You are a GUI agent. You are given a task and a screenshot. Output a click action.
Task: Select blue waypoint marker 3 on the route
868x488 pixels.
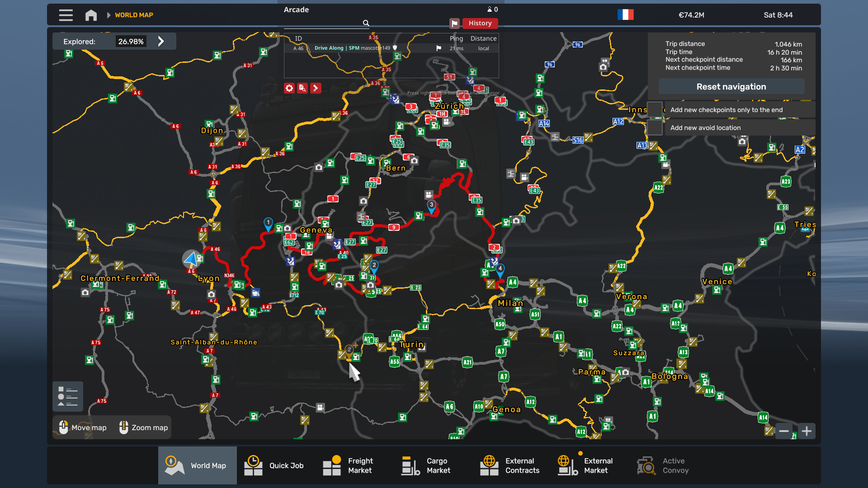click(432, 206)
